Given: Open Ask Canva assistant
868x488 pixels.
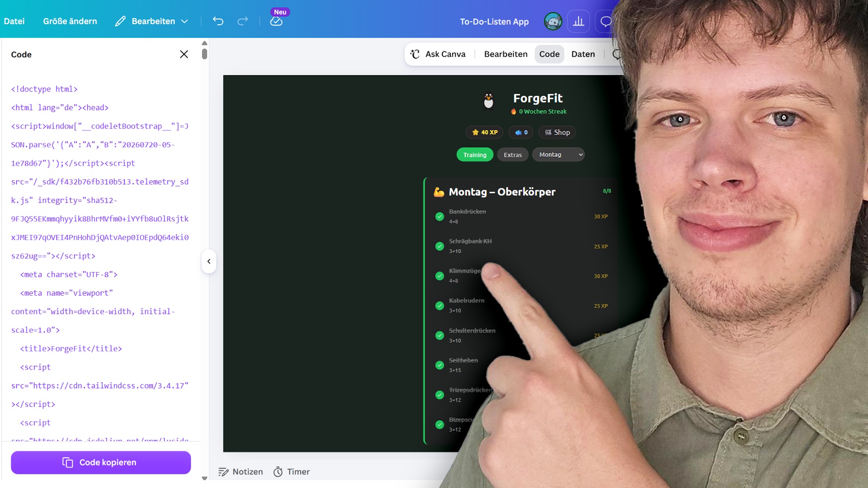Looking at the screenshot, I should pos(438,54).
